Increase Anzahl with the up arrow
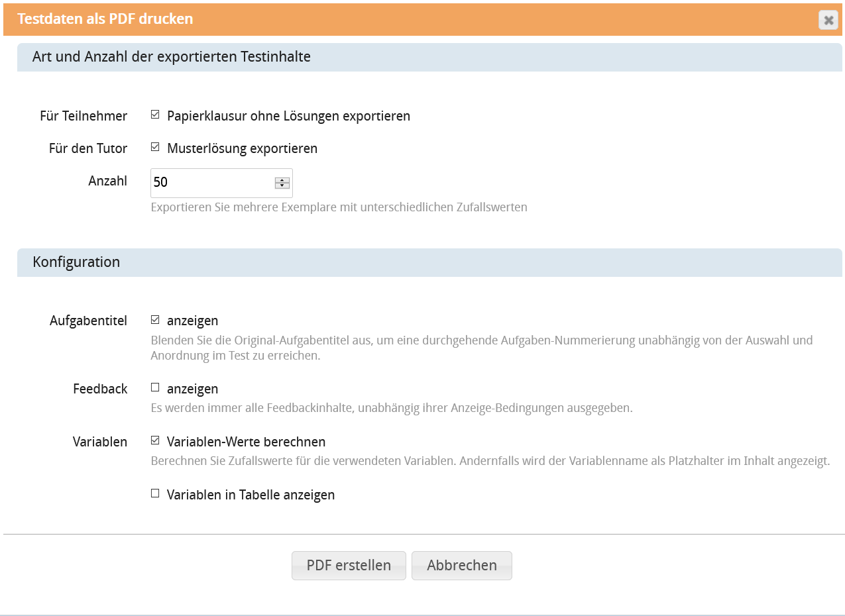The width and height of the screenshot is (845, 616). point(282,180)
